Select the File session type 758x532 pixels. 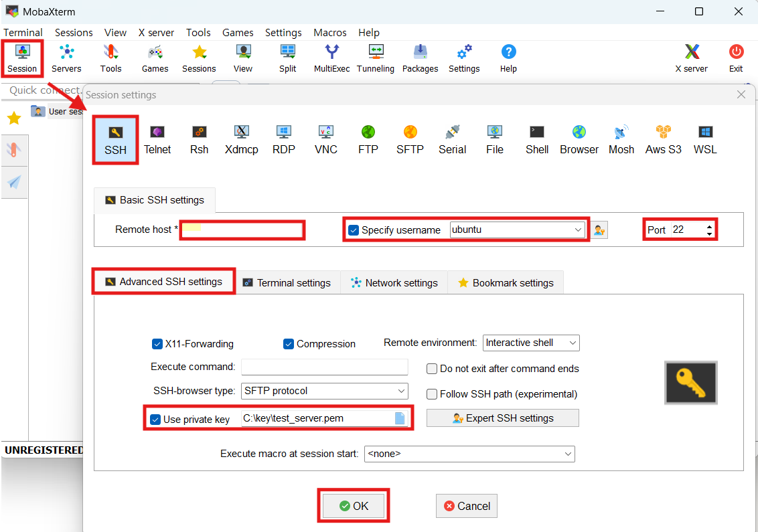pos(495,140)
